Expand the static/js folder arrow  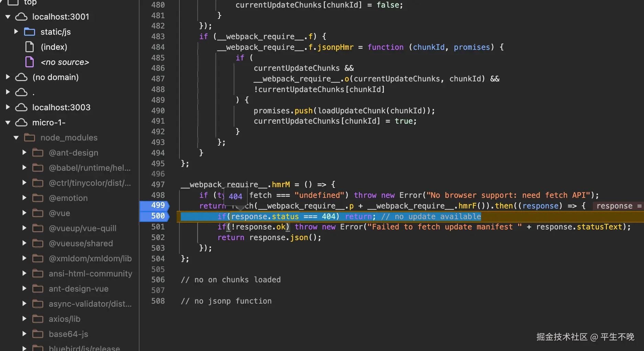point(16,32)
